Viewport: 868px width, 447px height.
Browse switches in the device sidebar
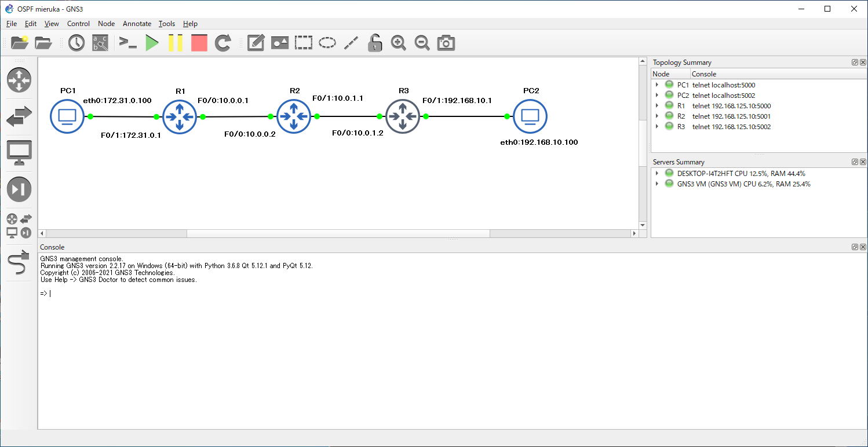coord(19,116)
